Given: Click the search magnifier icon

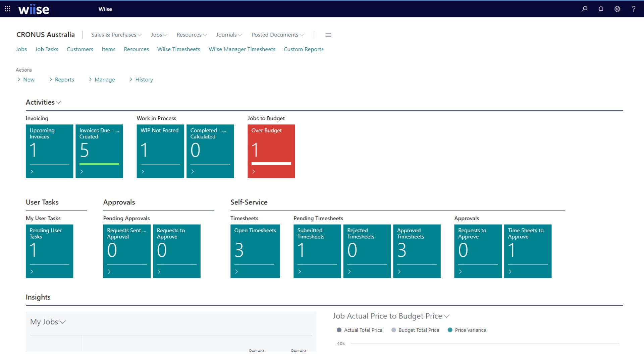Looking at the screenshot, I should point(584,9).
